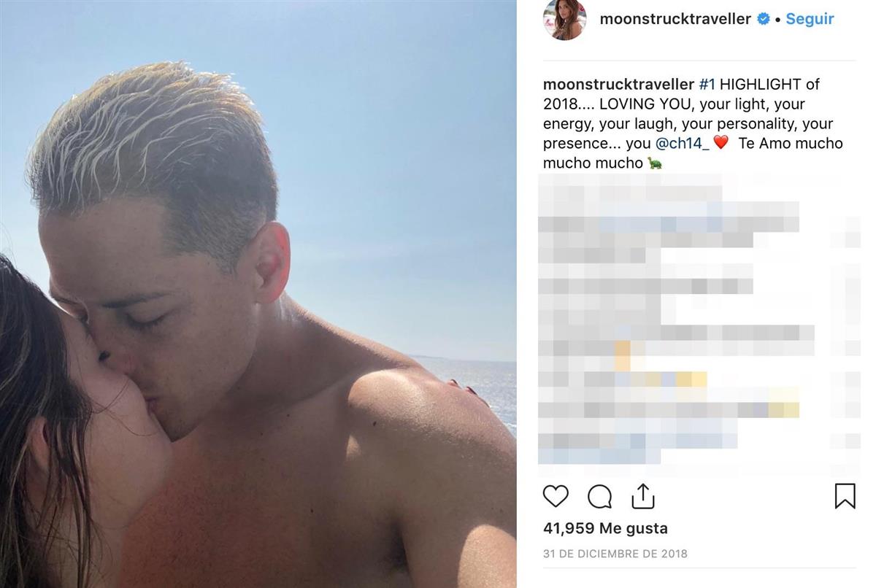
Task: Open the moonstrucktraveller username in the header
Action: (x=675, y=20)
